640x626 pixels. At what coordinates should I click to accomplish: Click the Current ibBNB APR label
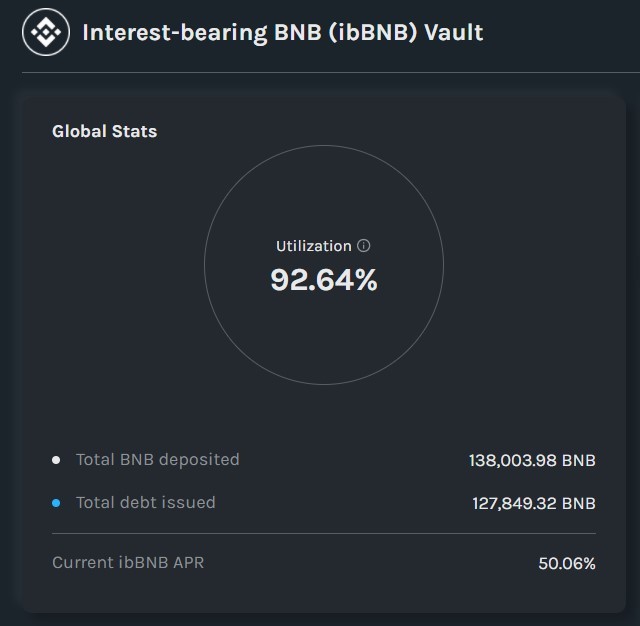(x=128, y=563)
